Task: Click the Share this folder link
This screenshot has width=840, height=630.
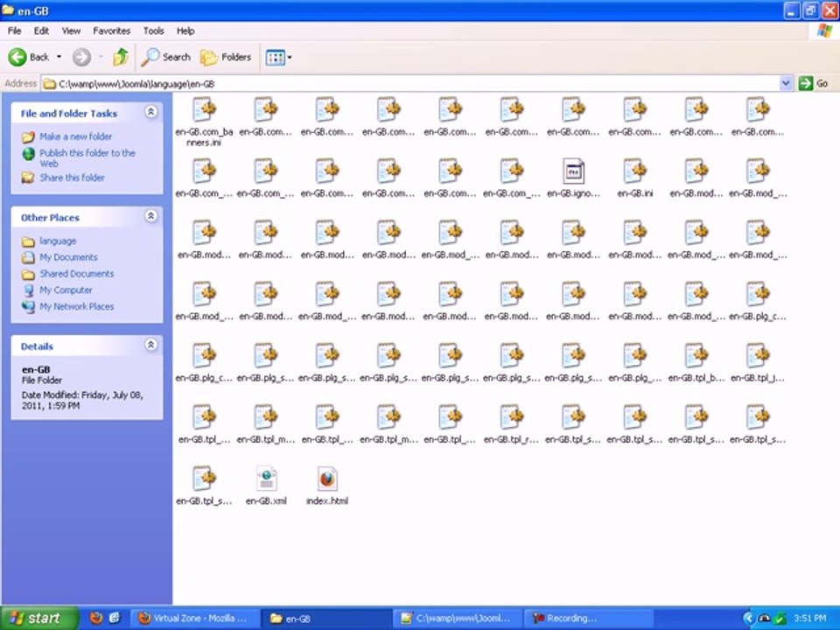Action: (72, 178)
